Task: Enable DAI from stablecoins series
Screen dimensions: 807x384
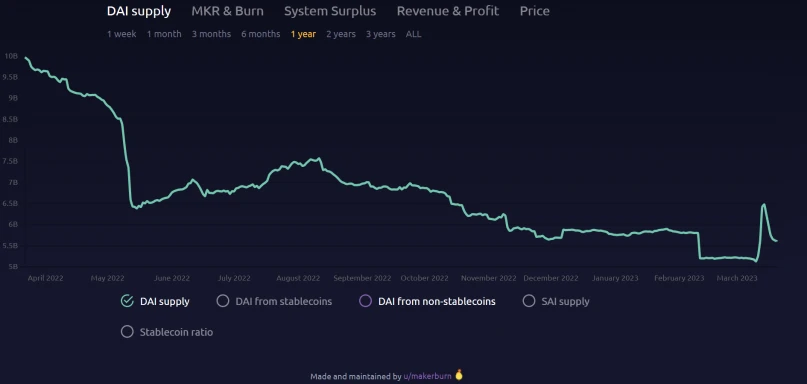Action: click(223, 301)
